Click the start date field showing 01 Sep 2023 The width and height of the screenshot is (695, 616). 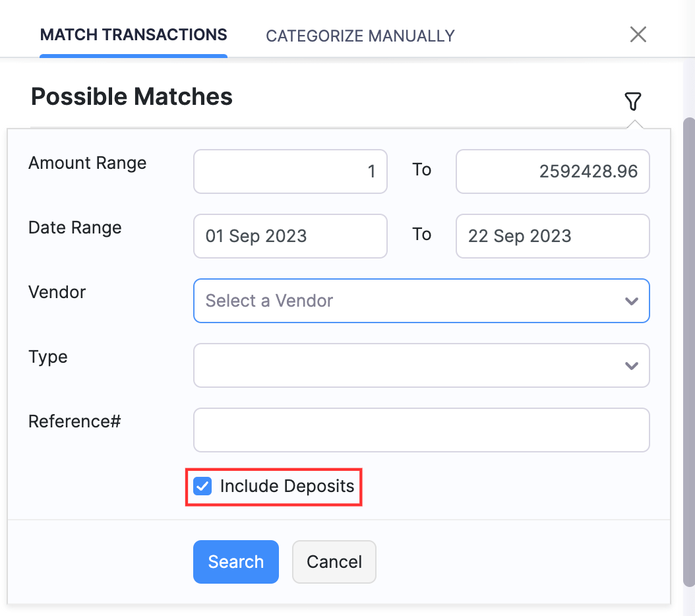[290, 236]
